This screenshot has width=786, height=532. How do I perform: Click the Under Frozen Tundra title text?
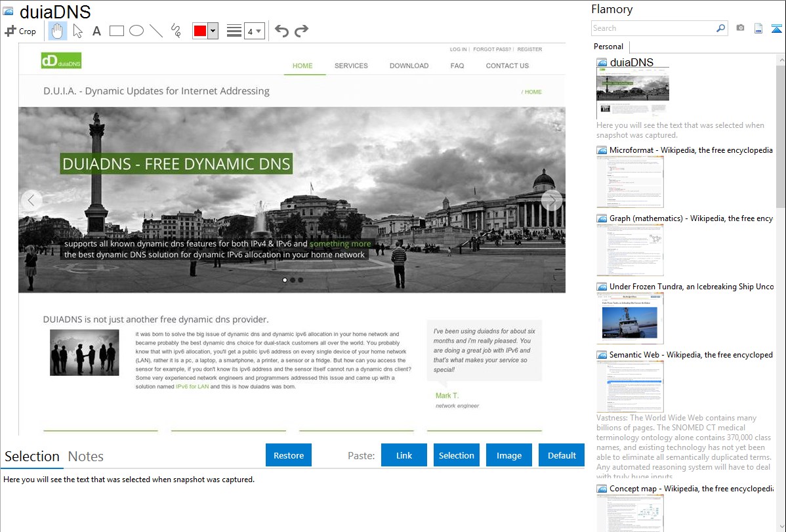[x=692, y=286]
